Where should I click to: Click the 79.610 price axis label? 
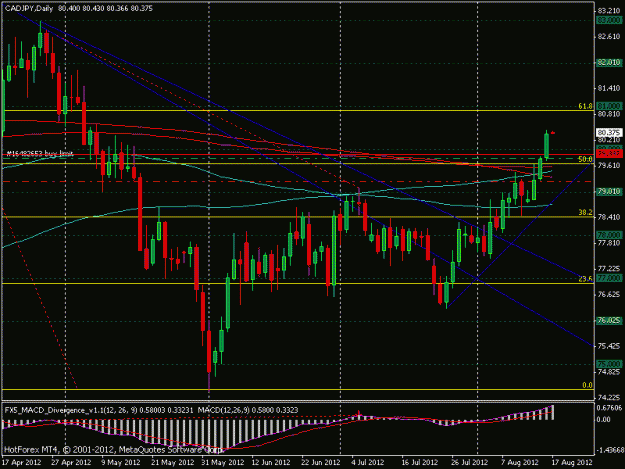click(x=609, y=165)
